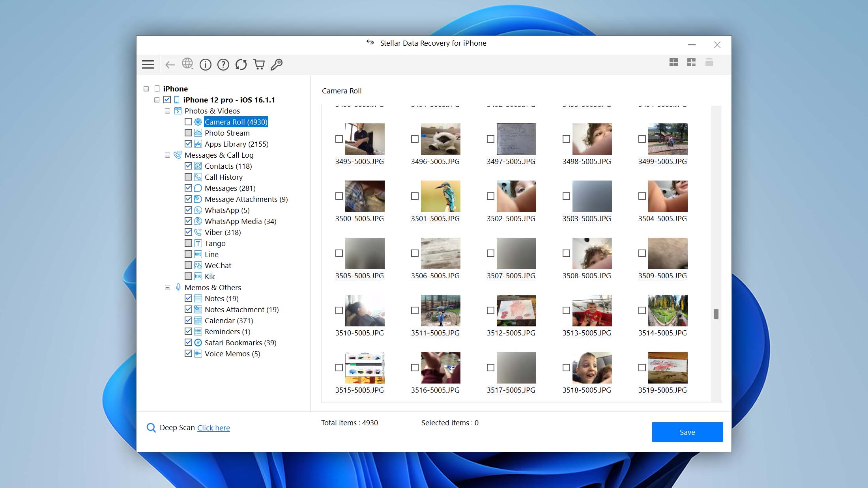Screen dimensions: 868x488
Task: Open the language globe icon
Action: coord(187,64)
